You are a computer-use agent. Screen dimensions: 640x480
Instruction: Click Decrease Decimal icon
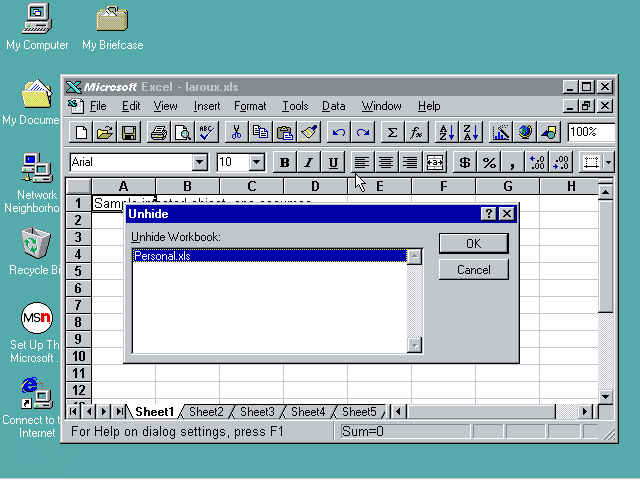tap(561, 162)
